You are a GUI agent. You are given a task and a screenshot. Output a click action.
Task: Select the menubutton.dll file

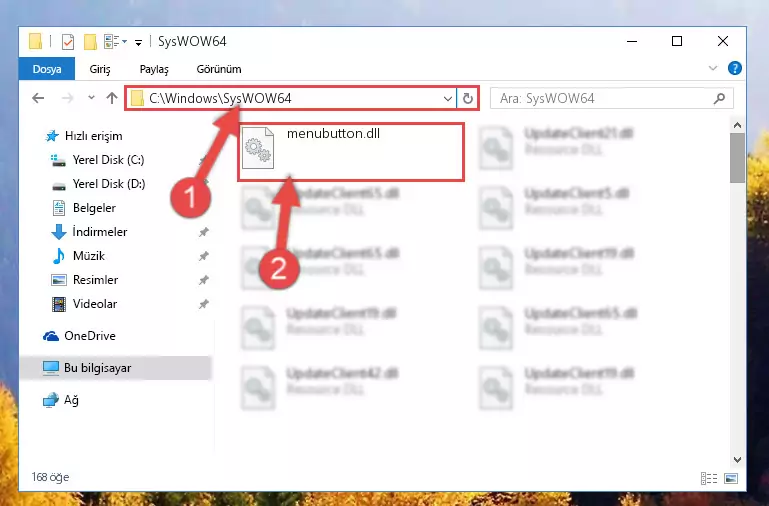pos(351,152)
